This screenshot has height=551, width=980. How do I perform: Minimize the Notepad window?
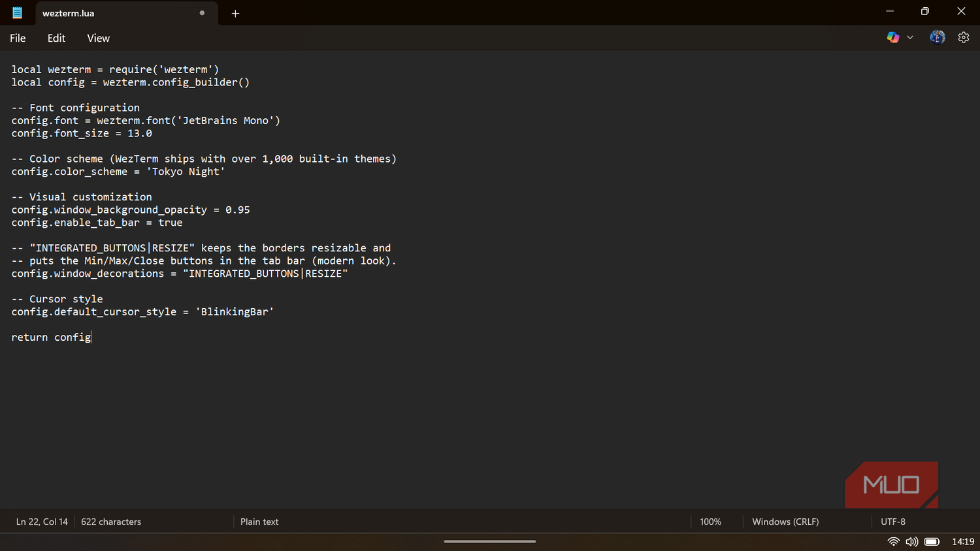(889, 11)
